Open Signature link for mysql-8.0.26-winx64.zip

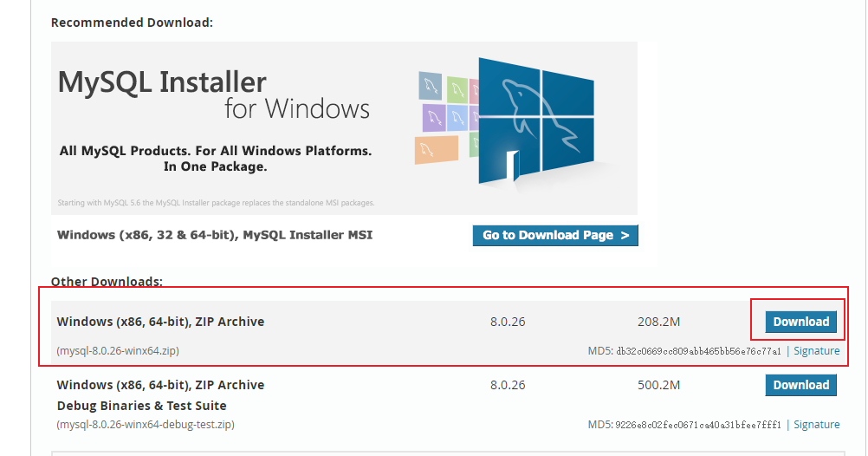[817, 351]
